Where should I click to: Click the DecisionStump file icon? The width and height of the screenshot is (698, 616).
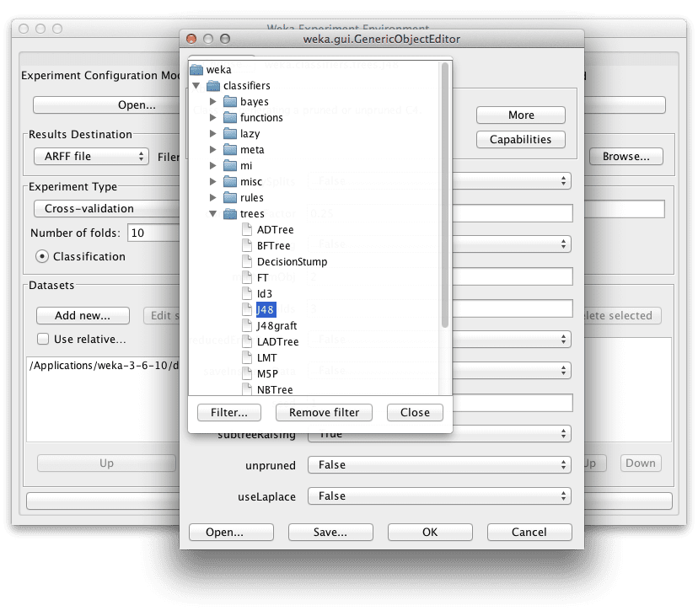[247, 261]
